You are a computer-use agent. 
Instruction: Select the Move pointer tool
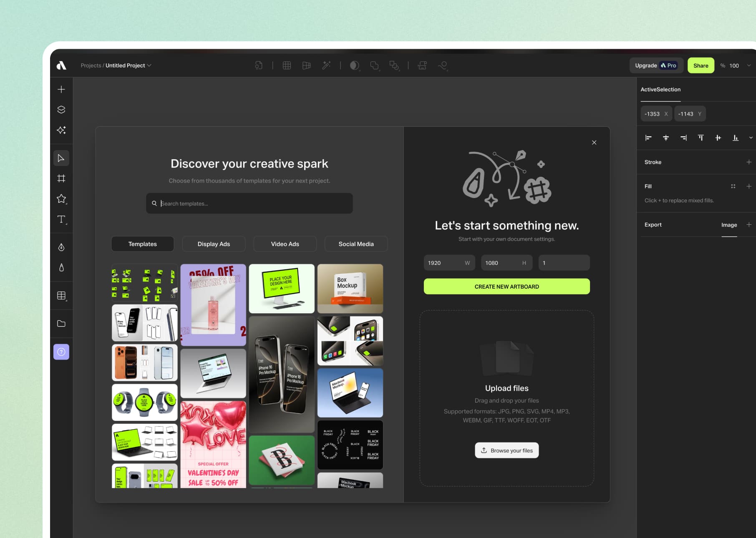(61, 158)
